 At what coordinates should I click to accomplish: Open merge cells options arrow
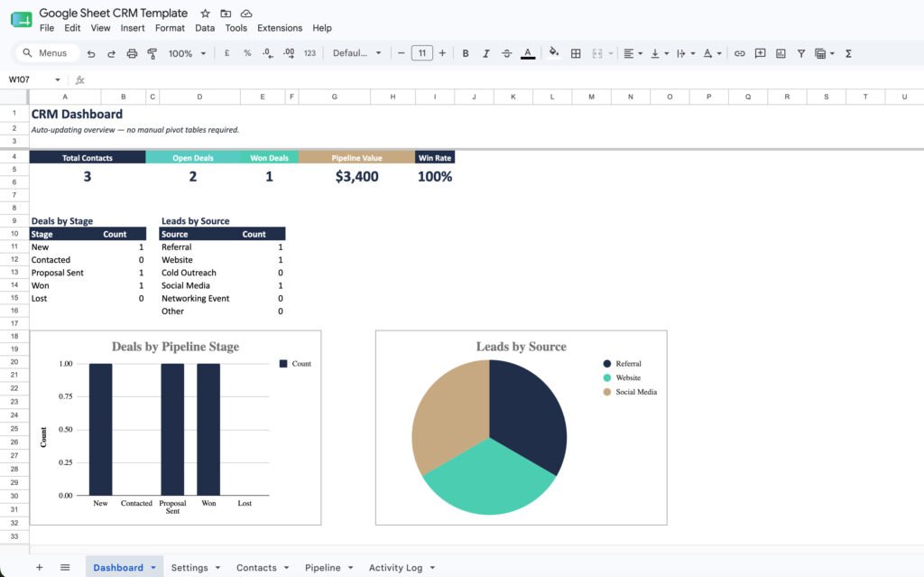[611, 53]
